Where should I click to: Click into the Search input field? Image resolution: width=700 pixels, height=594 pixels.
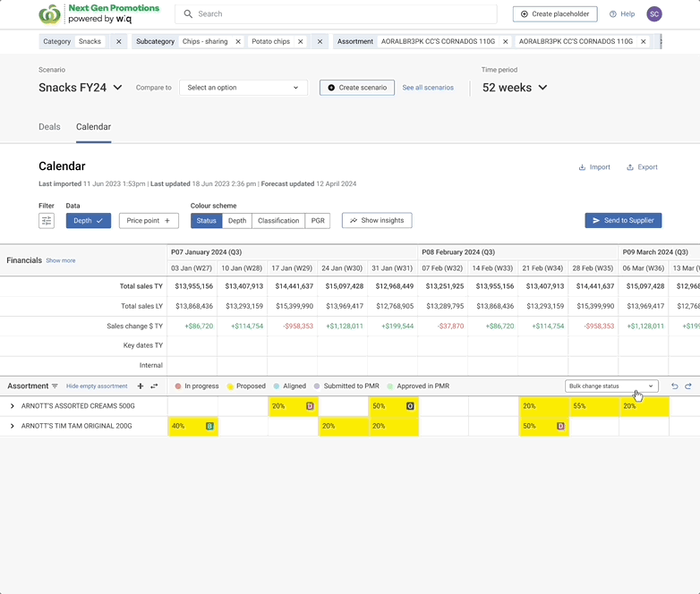pyautogui.click(x=336, y=13)
